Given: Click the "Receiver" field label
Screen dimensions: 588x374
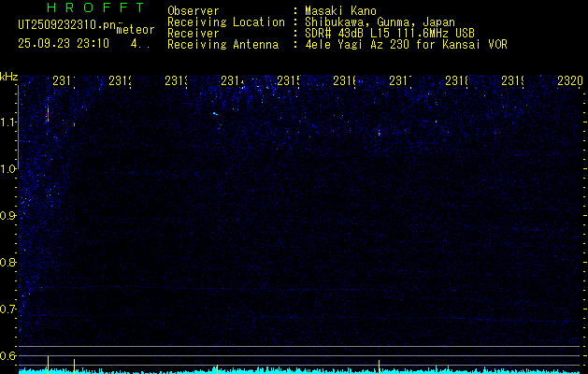Looking at the screenshot, I should (x=194, y=34).
